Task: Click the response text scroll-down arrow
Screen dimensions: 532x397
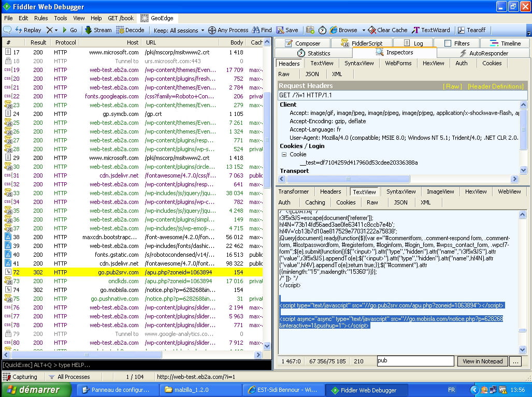Action: (x=523, y=349)
